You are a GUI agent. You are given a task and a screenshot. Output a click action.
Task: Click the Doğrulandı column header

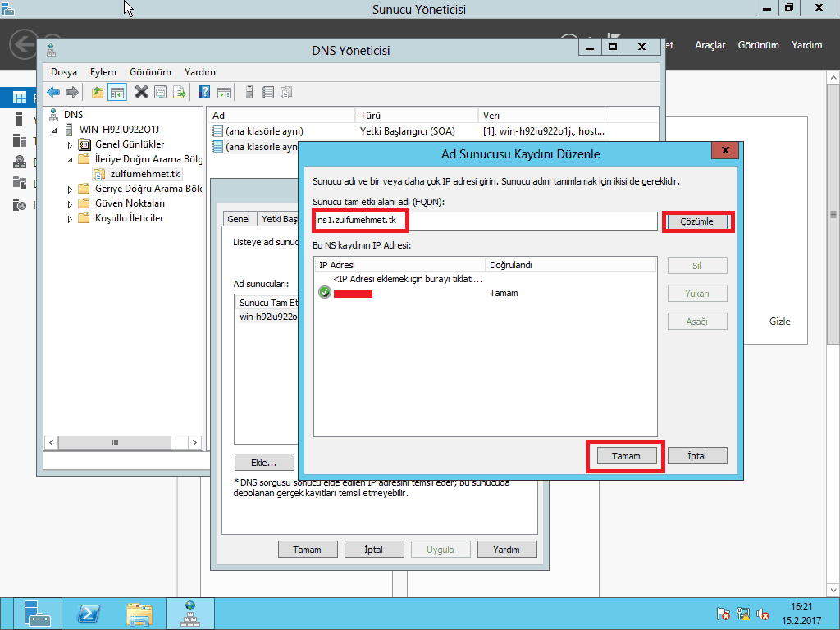(571, 265)
